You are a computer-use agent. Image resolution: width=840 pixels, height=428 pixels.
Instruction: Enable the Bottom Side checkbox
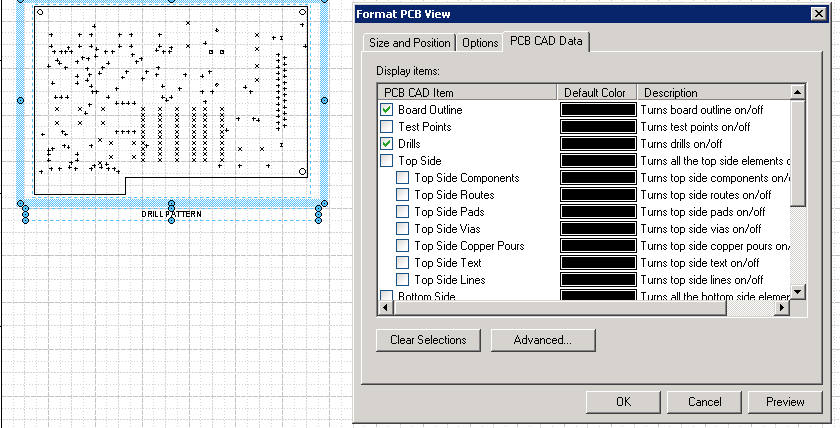click(386, 296)
